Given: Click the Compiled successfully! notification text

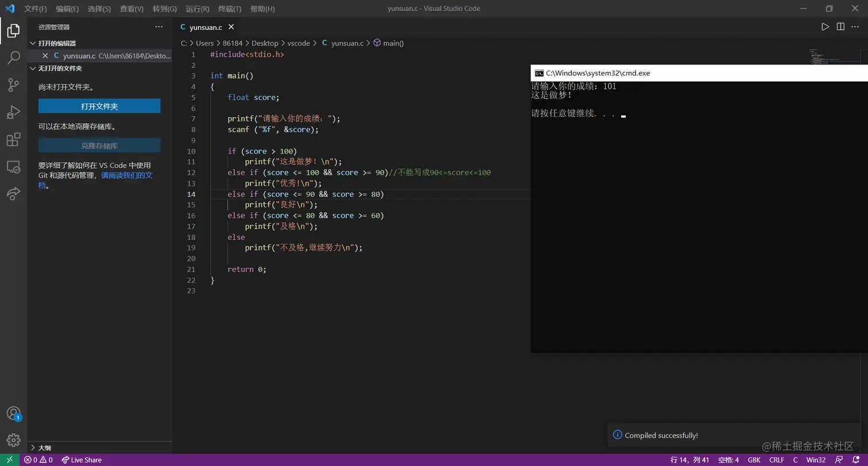Looking at the screenshot, I should [661, 435].
